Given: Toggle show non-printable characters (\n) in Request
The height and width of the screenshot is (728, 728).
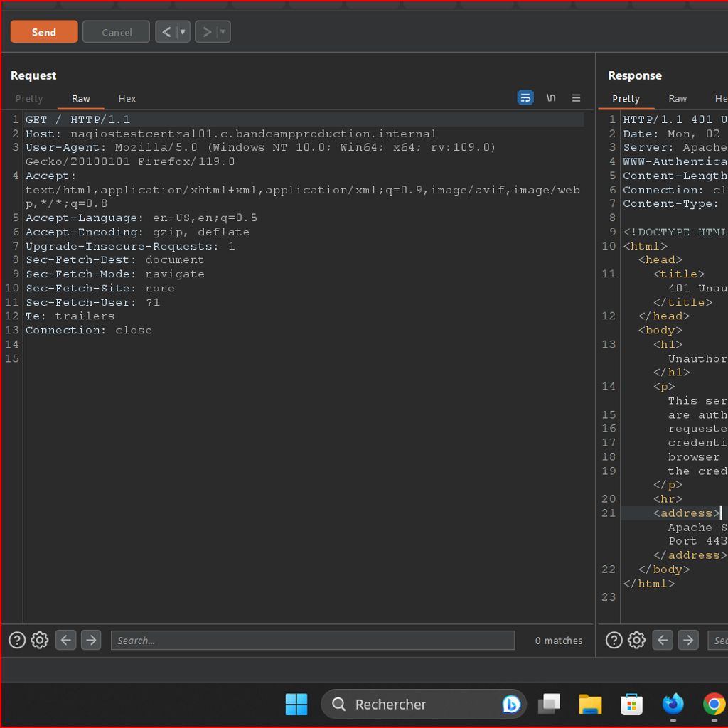Looking at the screenshot, I should pyautogui.click(x=551, y=97).
